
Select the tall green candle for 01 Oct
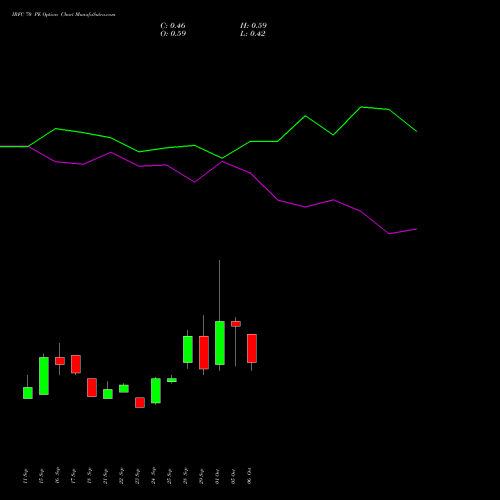[x=220, y=343]
